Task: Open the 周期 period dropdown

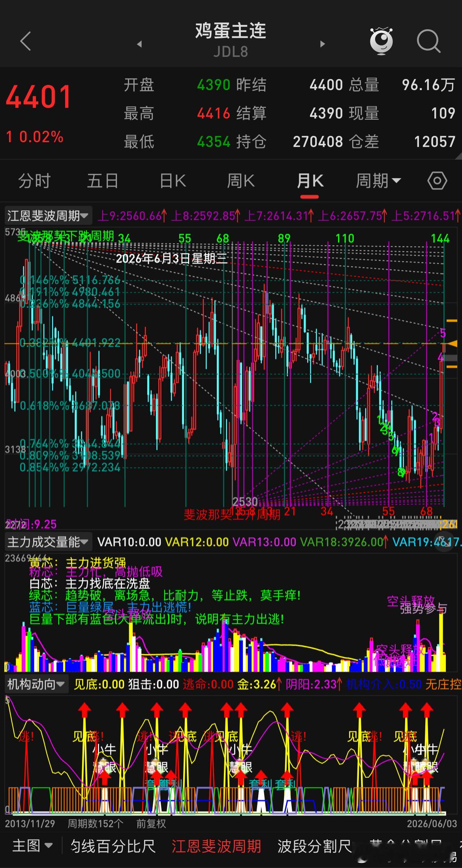Action: 378,181
